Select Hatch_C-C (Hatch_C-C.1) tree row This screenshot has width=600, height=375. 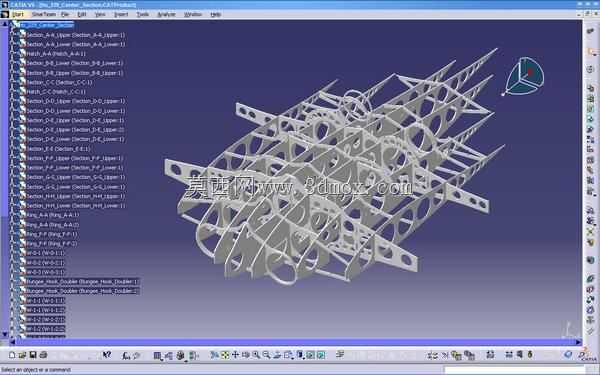(56, 92)
